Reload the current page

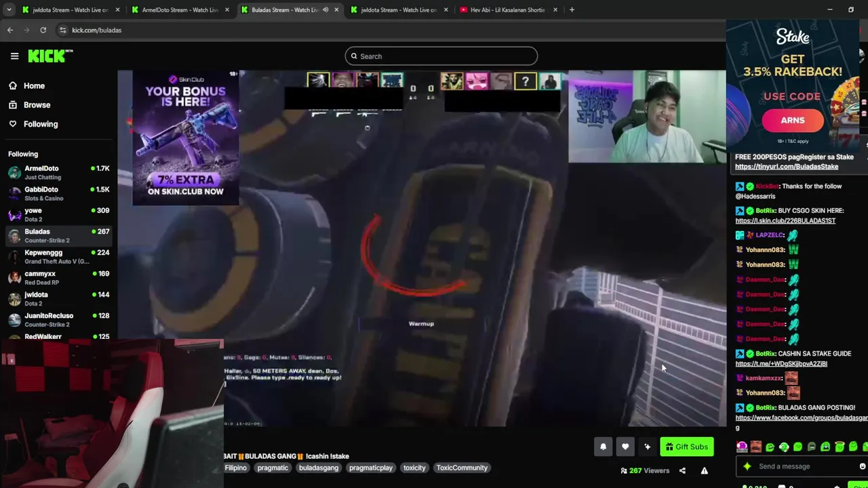tap(43, 30)
